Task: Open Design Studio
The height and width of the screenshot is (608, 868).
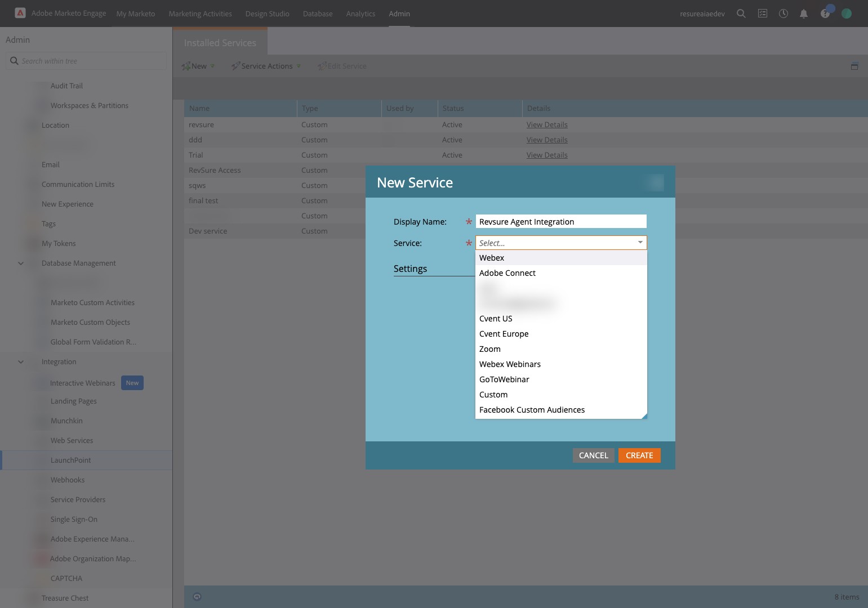Action: (x=267, y=14)
